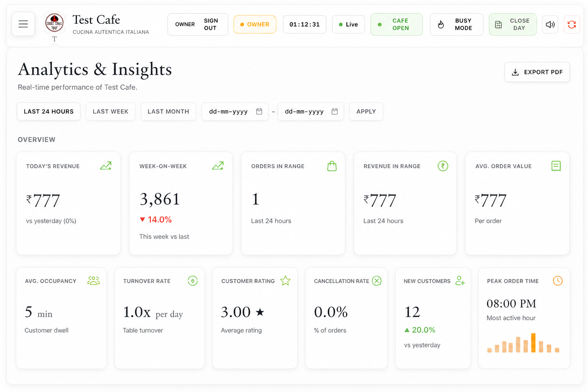Viewport: 588px width, 392px height.
Task: Click the 1.0x per day turnover value
Action: [x=153, y=312]
